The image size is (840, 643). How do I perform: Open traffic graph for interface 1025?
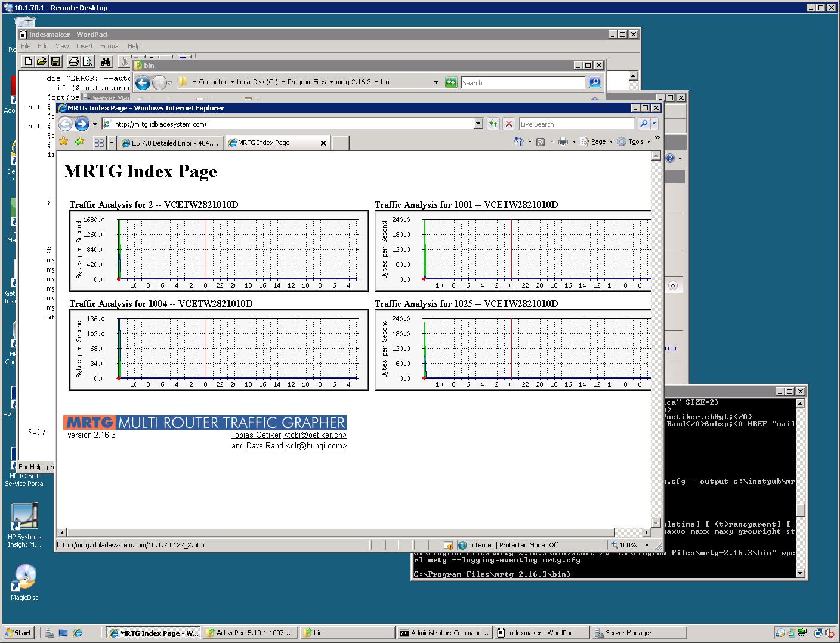513,350
